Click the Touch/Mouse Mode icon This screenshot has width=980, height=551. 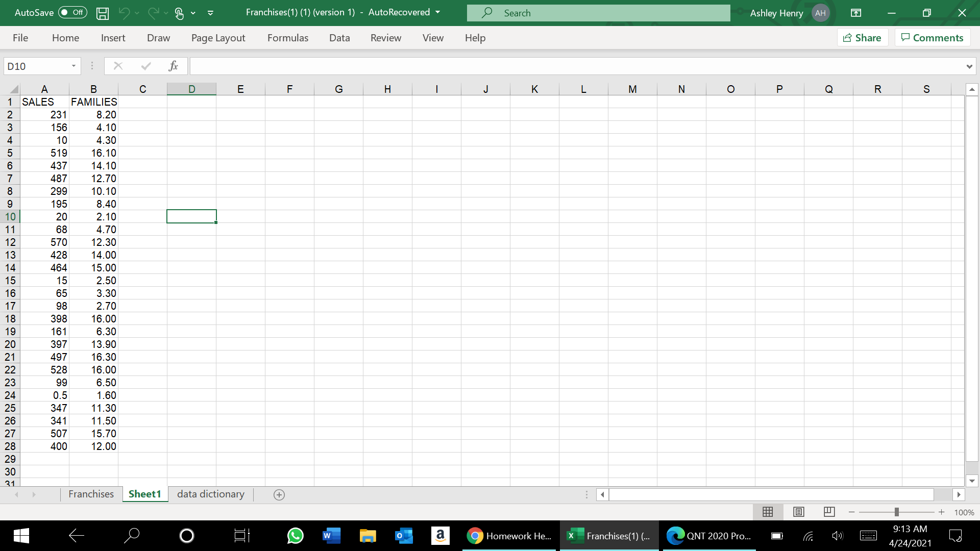tap(179, 13)
